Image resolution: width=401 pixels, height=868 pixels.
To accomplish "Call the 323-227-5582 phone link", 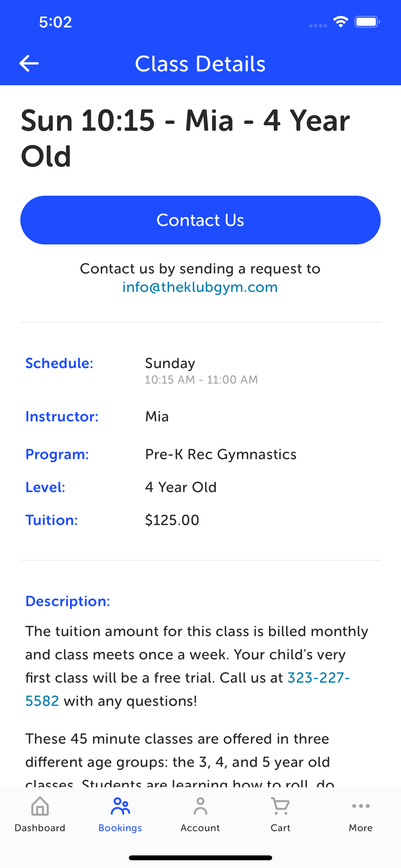I will click(318, 677).
